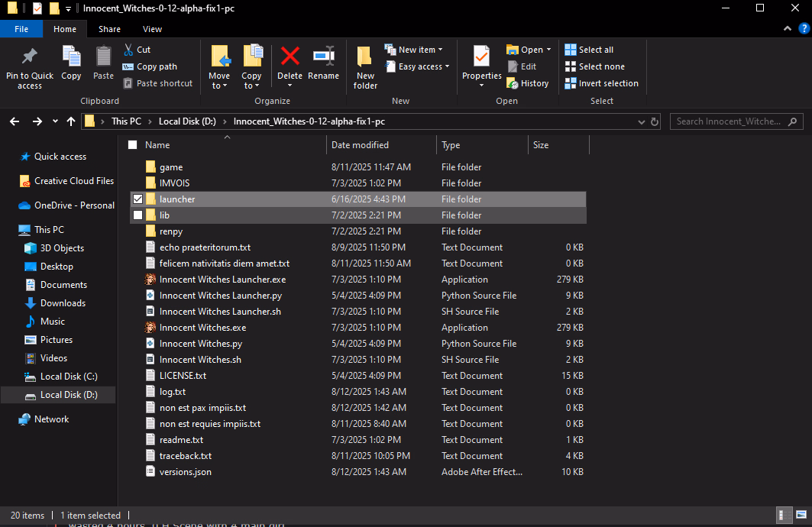Refresh the folder view in address bar
Screen dimensions: 812x527
click(655, 121)
